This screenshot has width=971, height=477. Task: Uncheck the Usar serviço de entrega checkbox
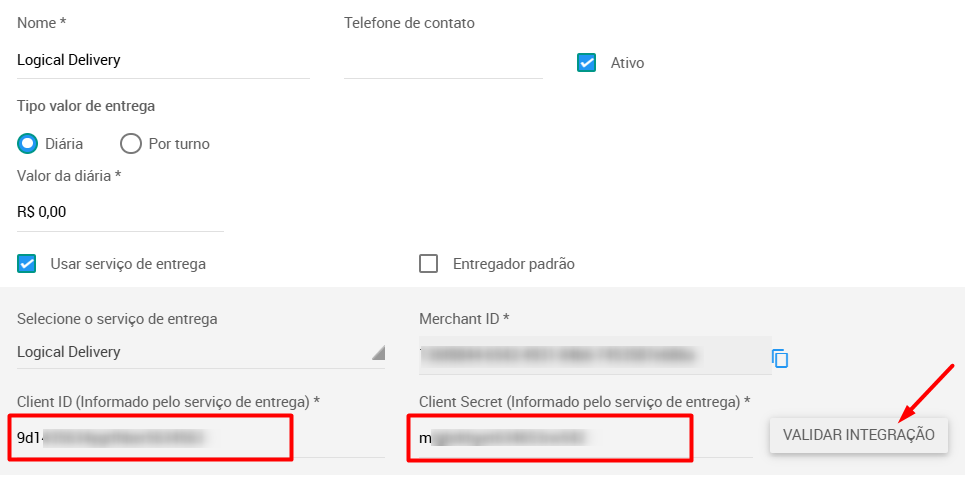pos(27,264)
